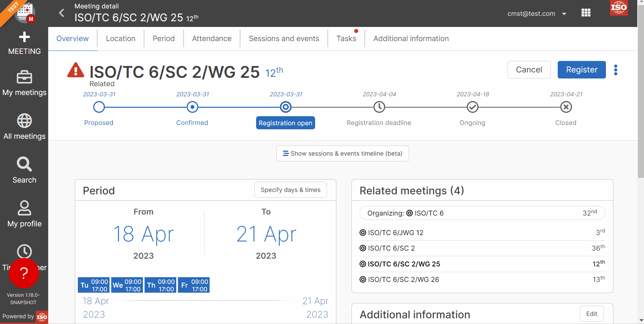Image resolution: width=644 pixels, height=324 pixels.
Task: Open related meeting ISO/TC 6/SC 2
Action: [482, 248]
